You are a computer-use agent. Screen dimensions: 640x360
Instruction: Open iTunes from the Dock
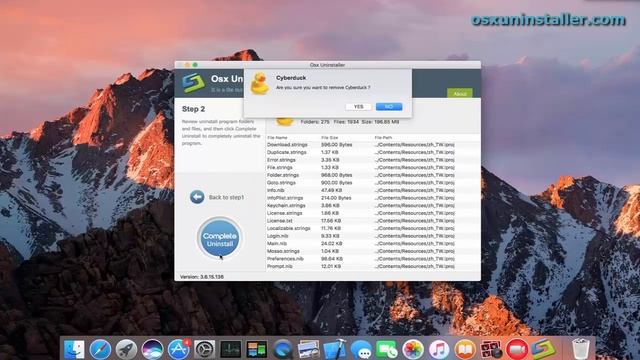[x=439, y=349]
